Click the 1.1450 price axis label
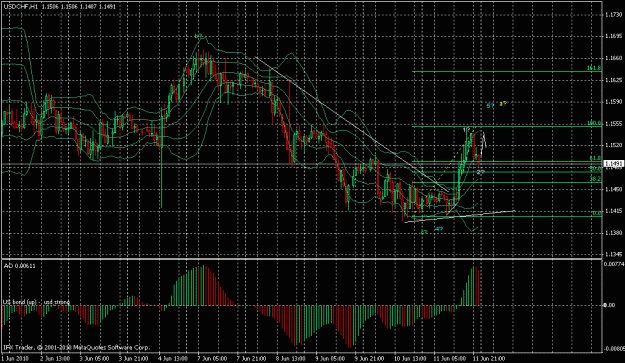Image resolution: width=625 pixels, height=363 pixels. [613, 189]
